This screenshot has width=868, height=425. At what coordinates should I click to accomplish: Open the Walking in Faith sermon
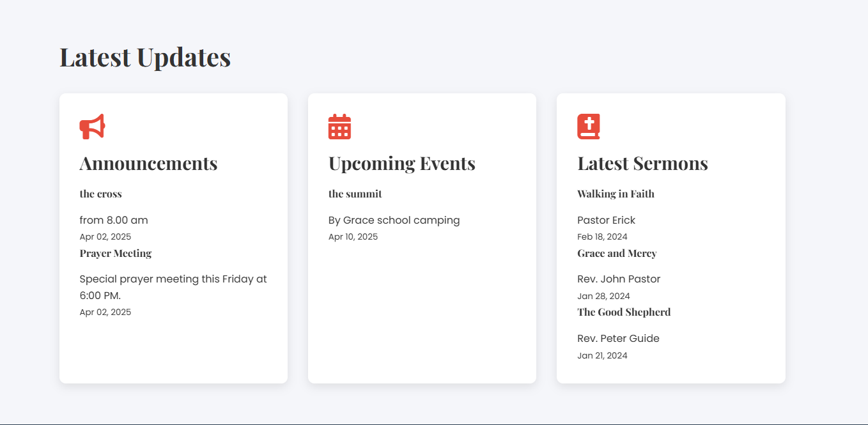(616, 194)
